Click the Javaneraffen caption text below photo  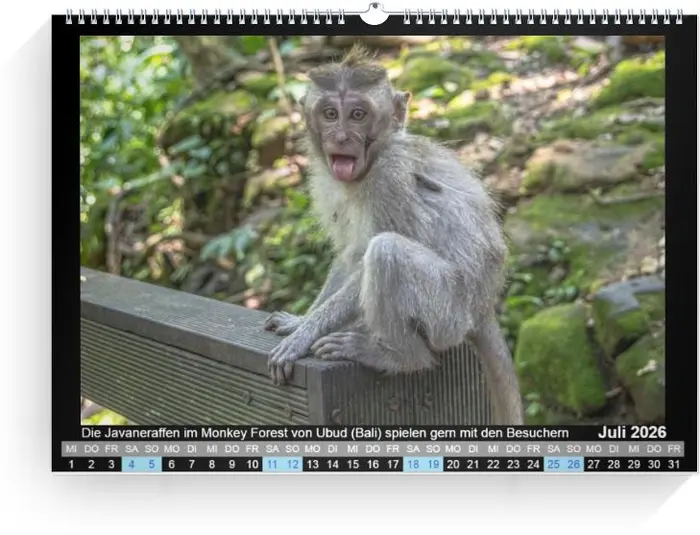coord(325,433)
